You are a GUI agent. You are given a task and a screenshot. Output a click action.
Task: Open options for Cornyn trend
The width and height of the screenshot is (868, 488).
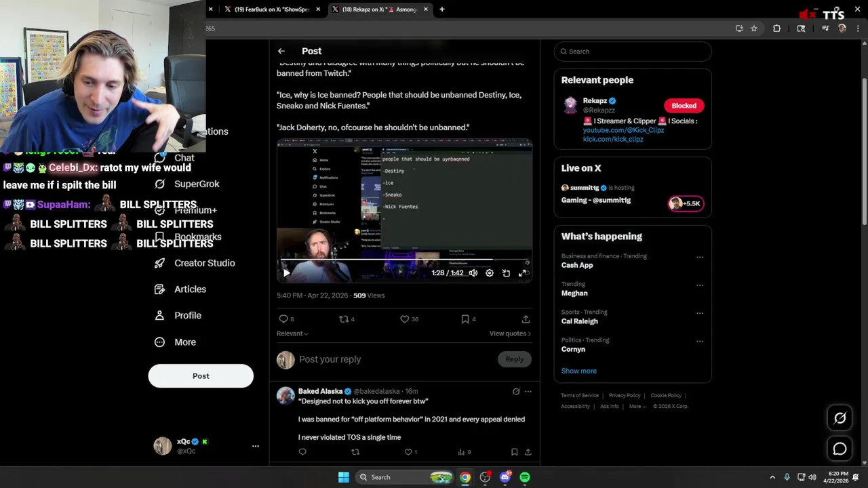700,342
